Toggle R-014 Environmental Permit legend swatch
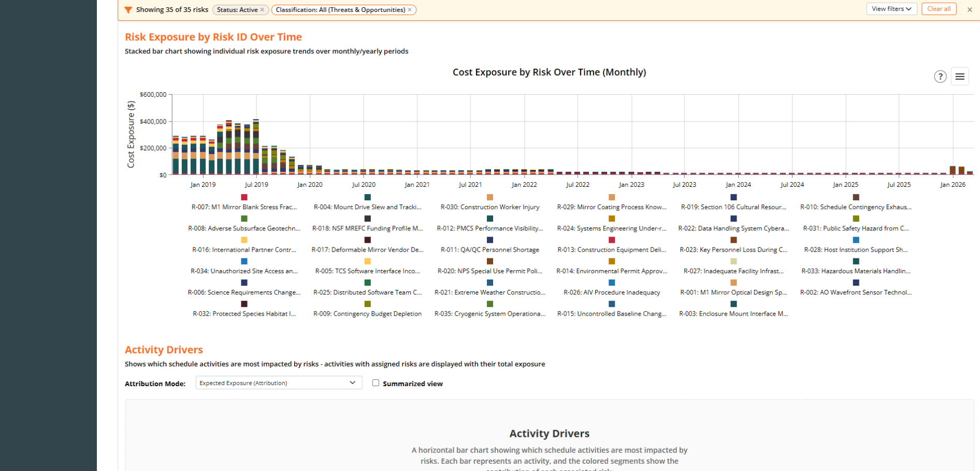980x471 pixels. (x=612, y=261)
